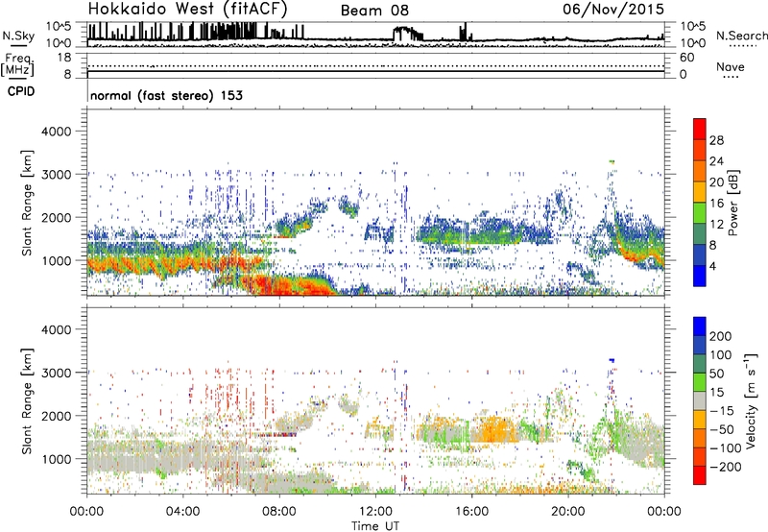Click the 'CPID' row label

(21, 91)
